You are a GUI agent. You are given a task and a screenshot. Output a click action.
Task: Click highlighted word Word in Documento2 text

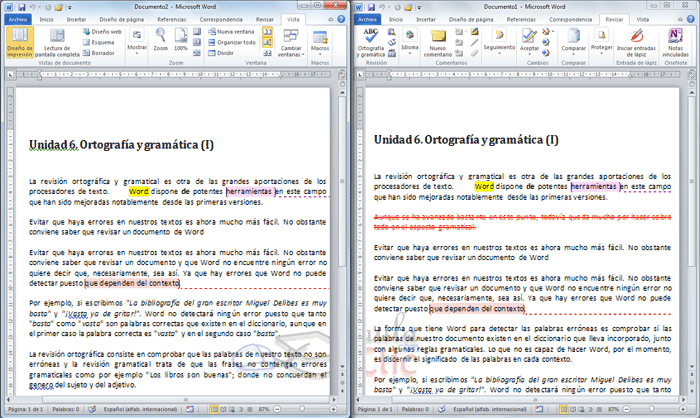[x=138, y=192]
